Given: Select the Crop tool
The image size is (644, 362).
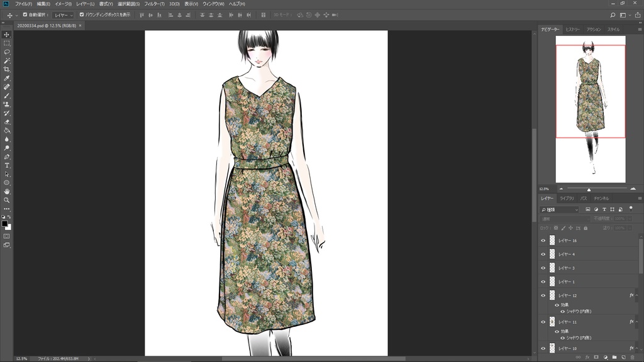Looking at the screenshot, I should point(7,69).
